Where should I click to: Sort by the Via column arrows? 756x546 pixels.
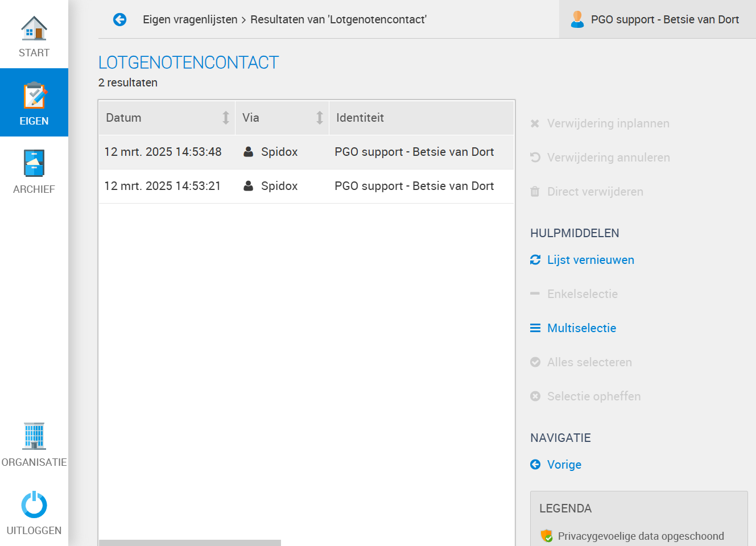(x=320, y=118)
